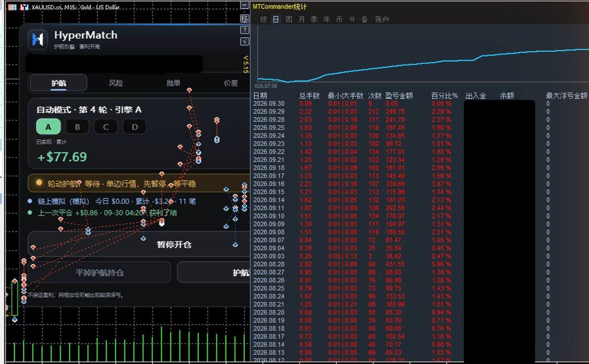This screenshot has width=589, height=364.
Task: Select engine D in HyperMatch
Action: (134, 127)
